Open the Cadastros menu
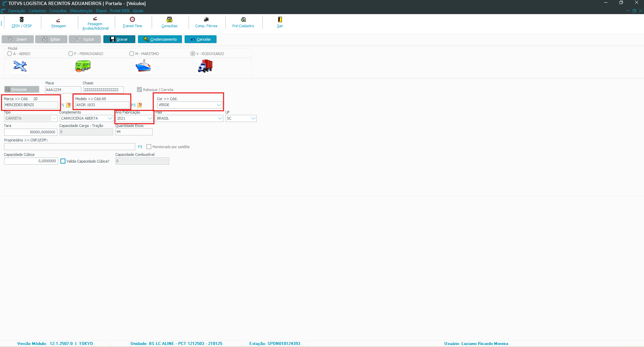This screenshot has height=347, width=644. (37, 11)
